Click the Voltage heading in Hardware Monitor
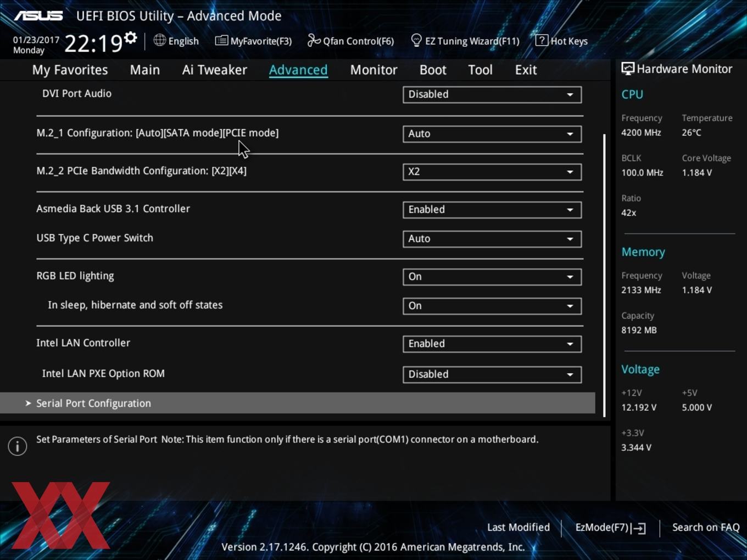747x560 pixels. (640, 369)
